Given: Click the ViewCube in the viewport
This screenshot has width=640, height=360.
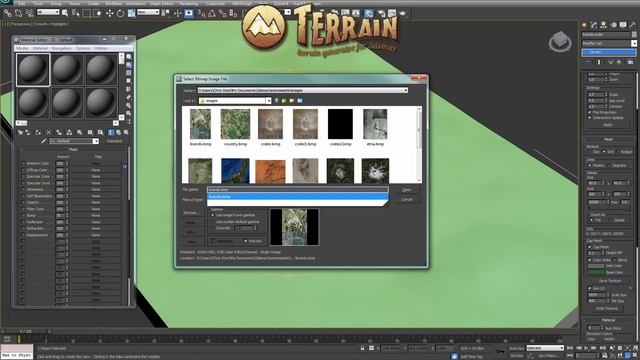Looking at the screenshot, I should 560,41.
